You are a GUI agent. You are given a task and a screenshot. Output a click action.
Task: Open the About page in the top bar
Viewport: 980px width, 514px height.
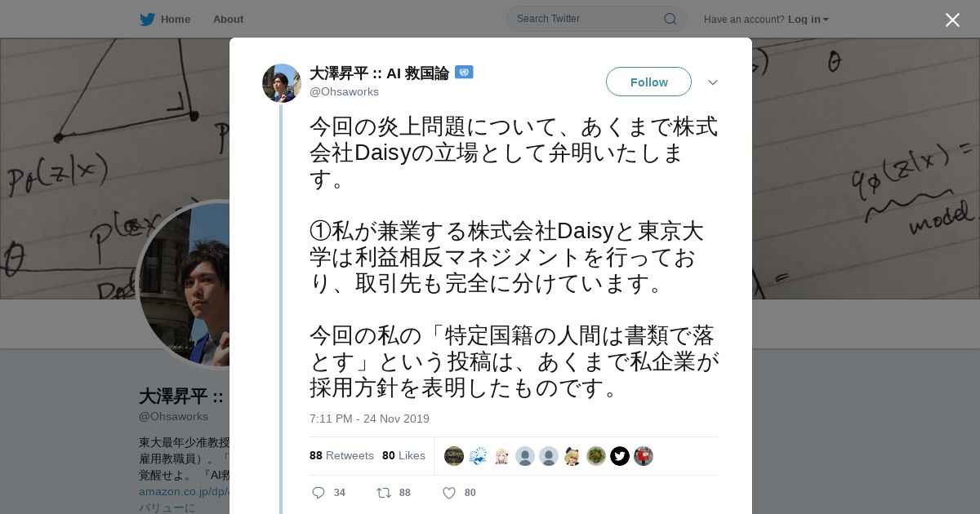click(228, 20)
